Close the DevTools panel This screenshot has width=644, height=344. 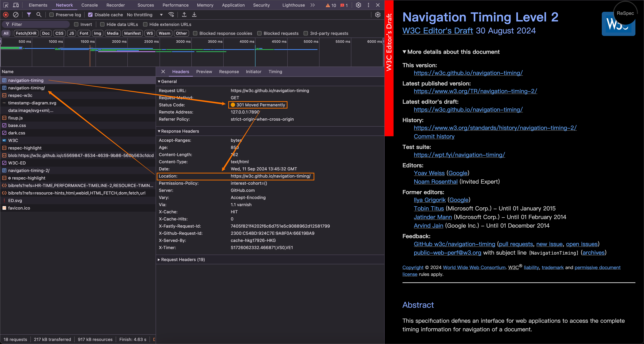[378, 5]
